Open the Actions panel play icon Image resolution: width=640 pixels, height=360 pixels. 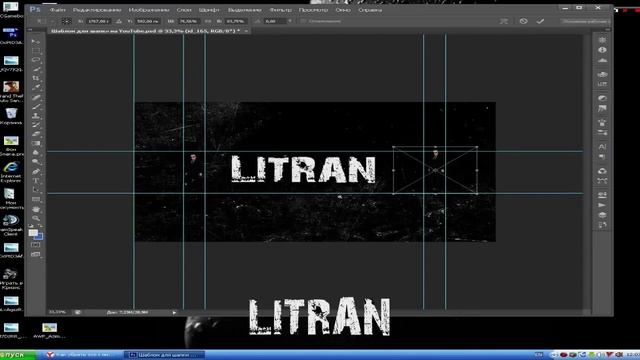pyautogui.click(x=602, y=205)
